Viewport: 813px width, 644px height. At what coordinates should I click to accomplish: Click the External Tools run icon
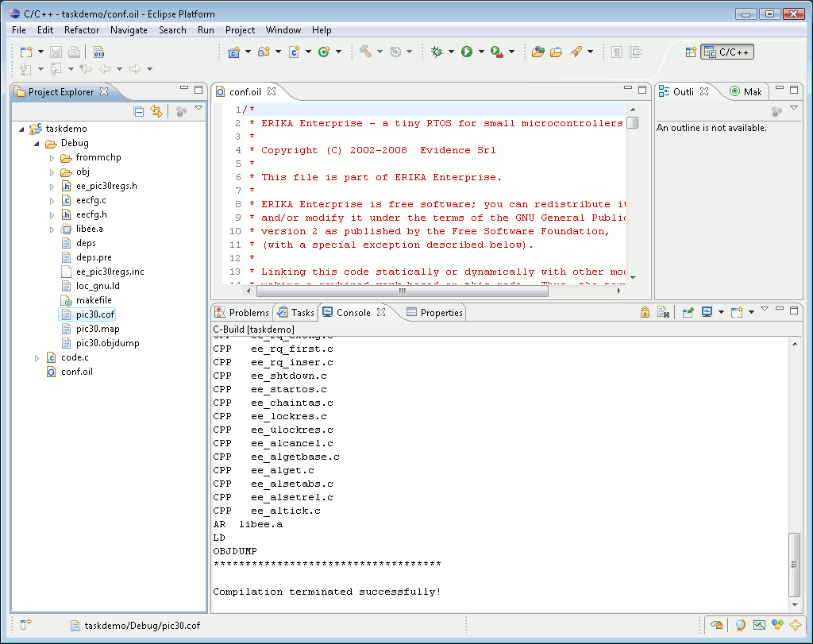497,52
